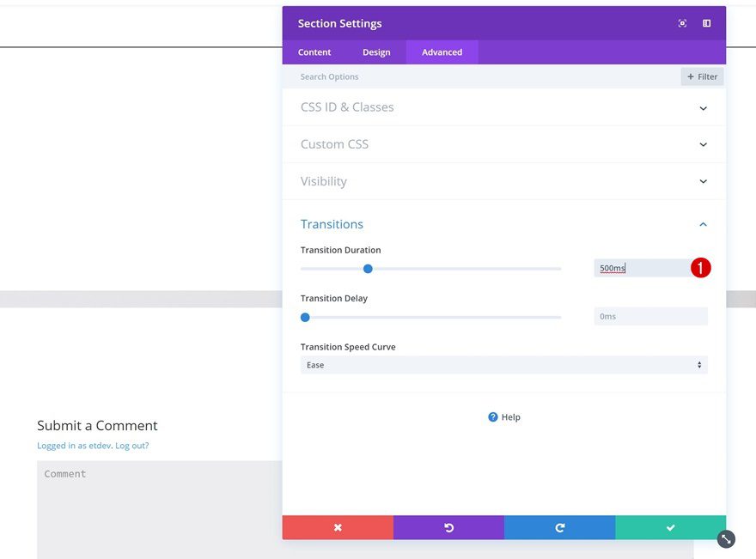This screenshot has height=559, width=756.
Task: Save changes with the green checkmark
Action: pos(670,527)
